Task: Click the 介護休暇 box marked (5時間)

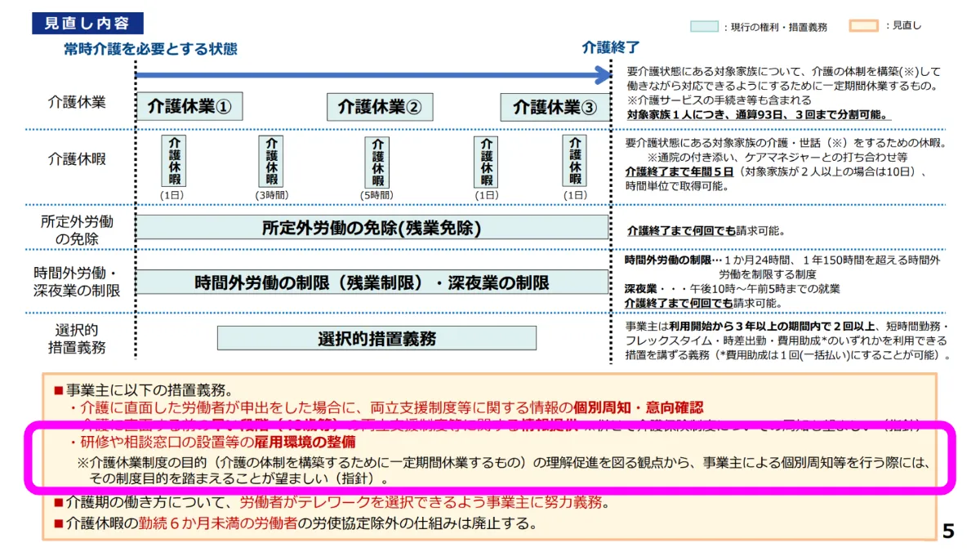Action: point(376,162)
